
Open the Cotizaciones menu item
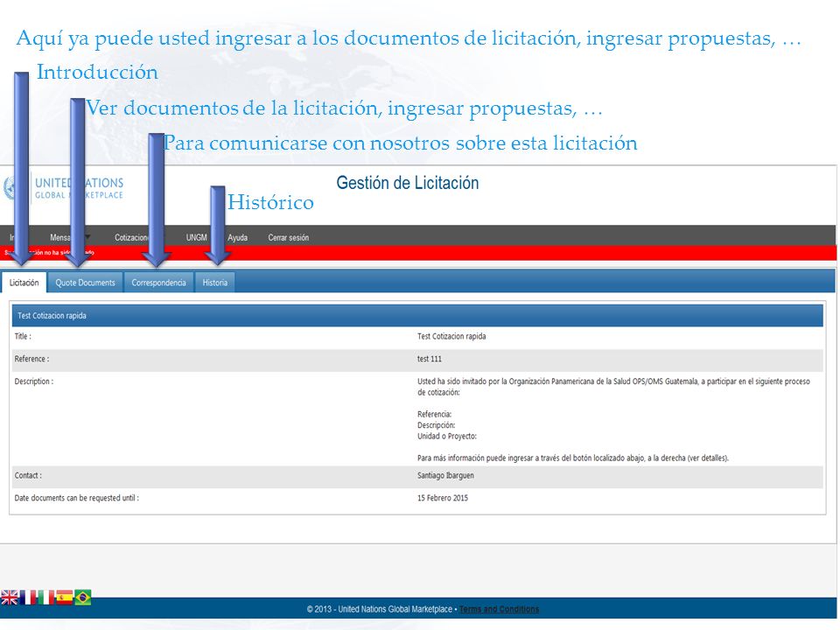[x=132, y=237]
